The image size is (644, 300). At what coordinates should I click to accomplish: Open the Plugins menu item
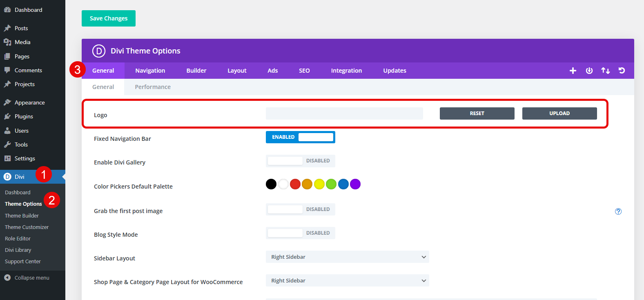click(x=33, y=116)
